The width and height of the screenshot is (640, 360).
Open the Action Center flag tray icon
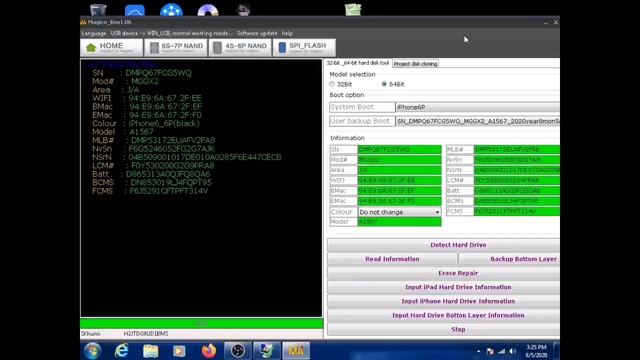click(490, 351)
